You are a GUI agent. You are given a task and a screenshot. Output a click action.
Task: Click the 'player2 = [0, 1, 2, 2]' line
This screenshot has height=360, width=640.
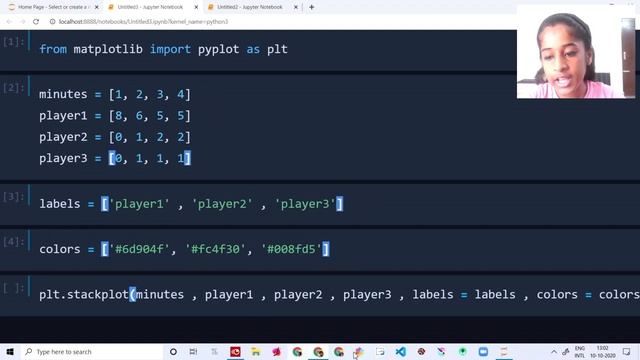pos(115,137)
